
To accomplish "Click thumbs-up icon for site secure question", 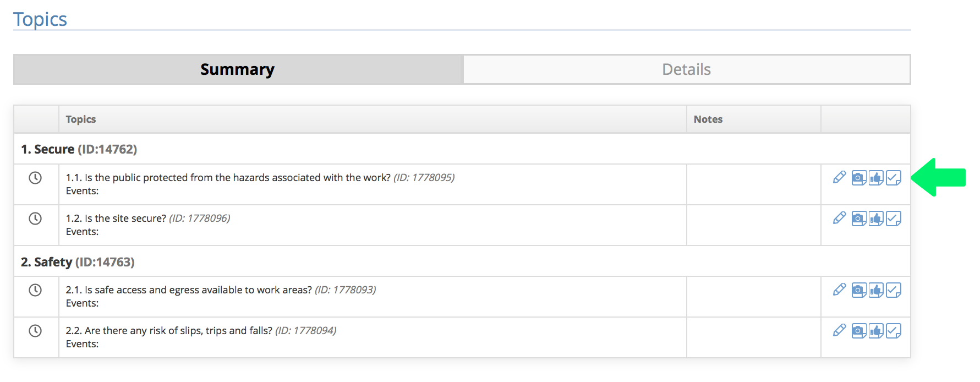I will (876, 219).
